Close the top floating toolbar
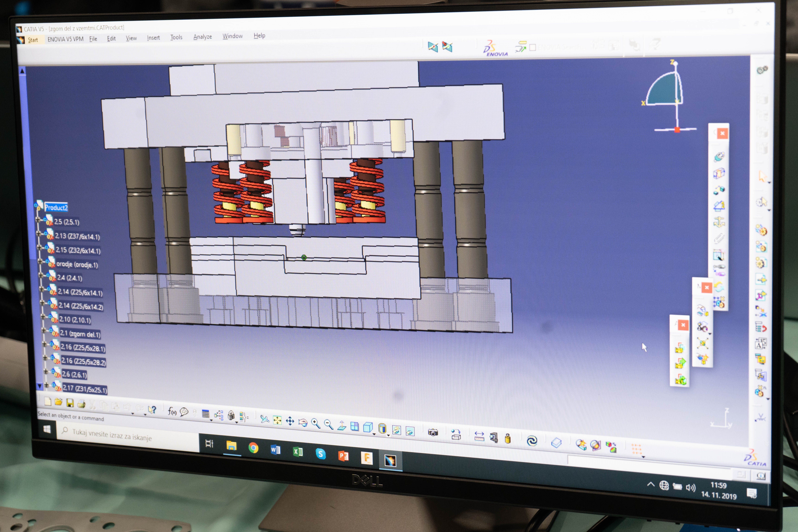This screenshot has height=532, width=798. tap(722, 133)
